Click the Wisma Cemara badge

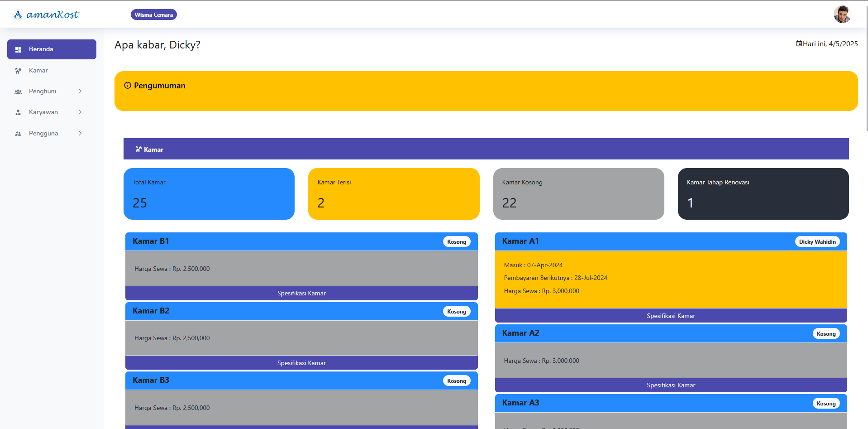[154, 14]
